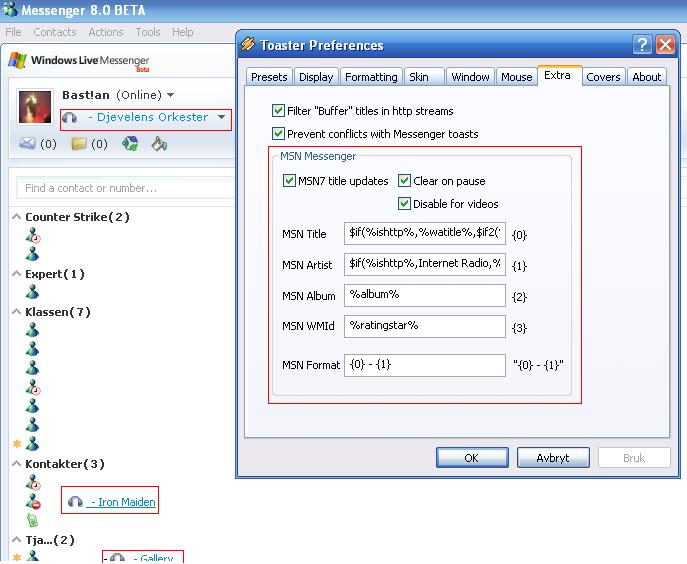This screenshot has height=564, width=687.
Task: Click the MSN Today globe icon
Action: [130, 143]
